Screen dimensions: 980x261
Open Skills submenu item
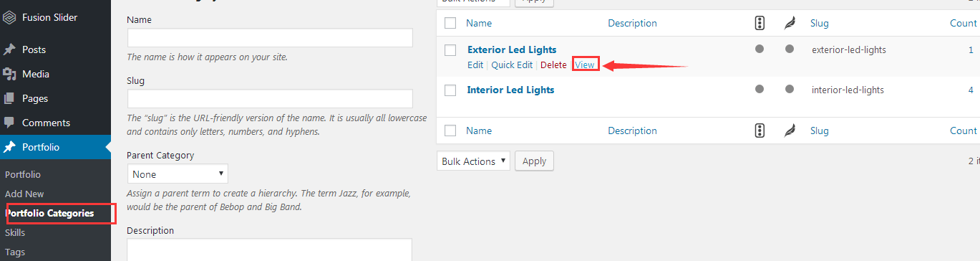click(15, 233)
